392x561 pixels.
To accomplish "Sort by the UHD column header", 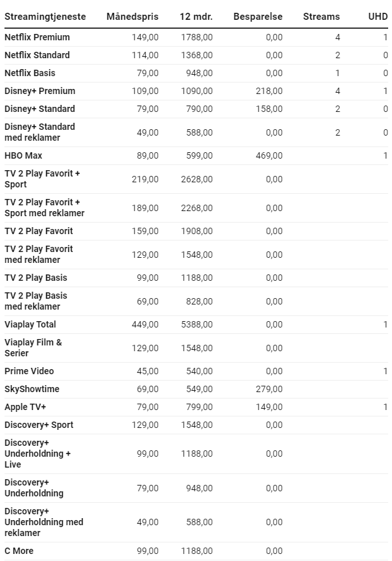I will pyautogui.click(x=378, y=17).
